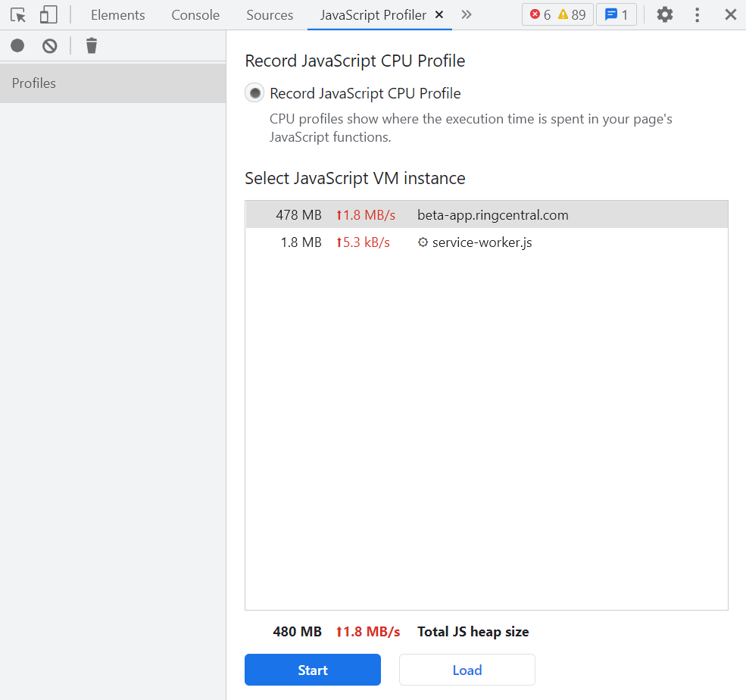Open the customize DevTools three-dot menu
Viewport: 746px width, 700px height.
point(698,14)
